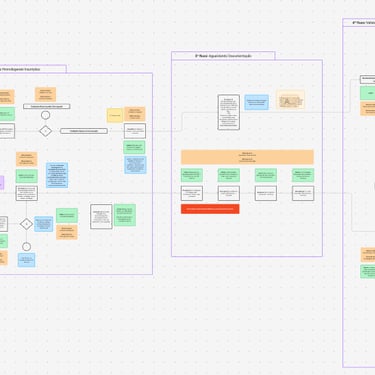375x375 pixels.
Task: Select the white box directly above the red note
Action: point(192,193)
